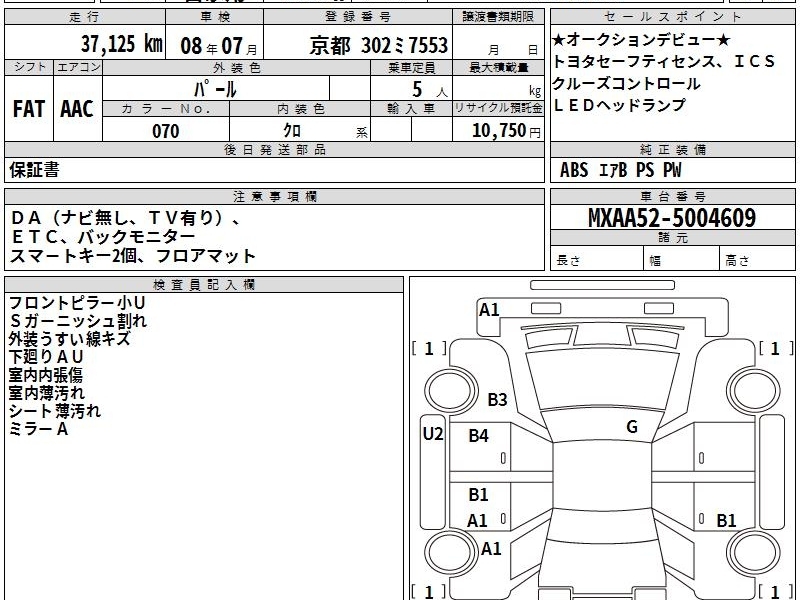800x600 pixels.
Task: Select the 08年07月 inspection expiry date
Action: [219, 46]
